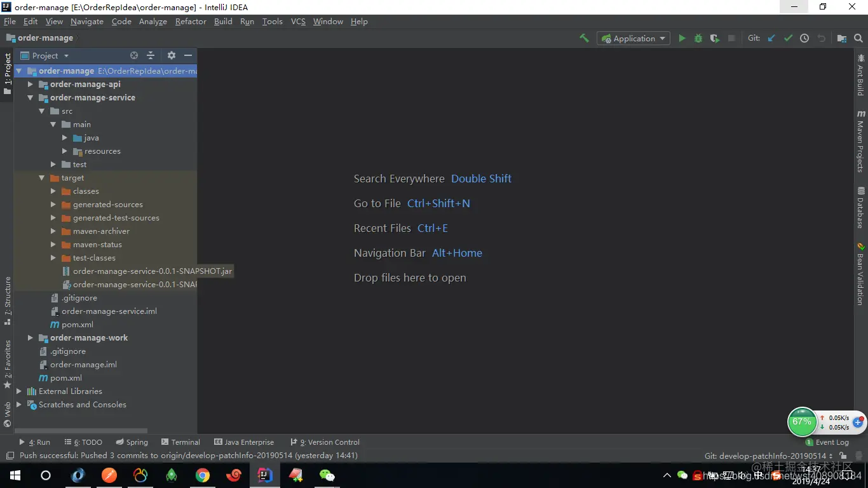The width and height of the screenshot is (868, 488).
Task: Open the File menu
Action: 10,21
